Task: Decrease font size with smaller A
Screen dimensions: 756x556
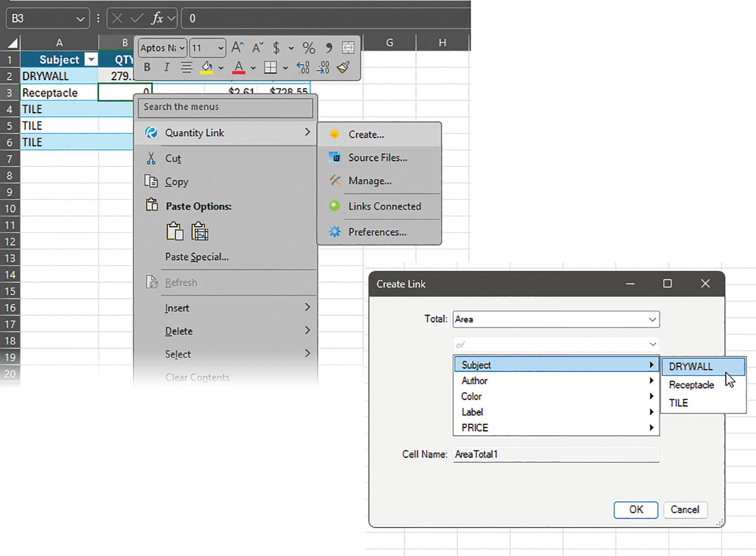Action: pyautogui.click(x=257, y=47)
